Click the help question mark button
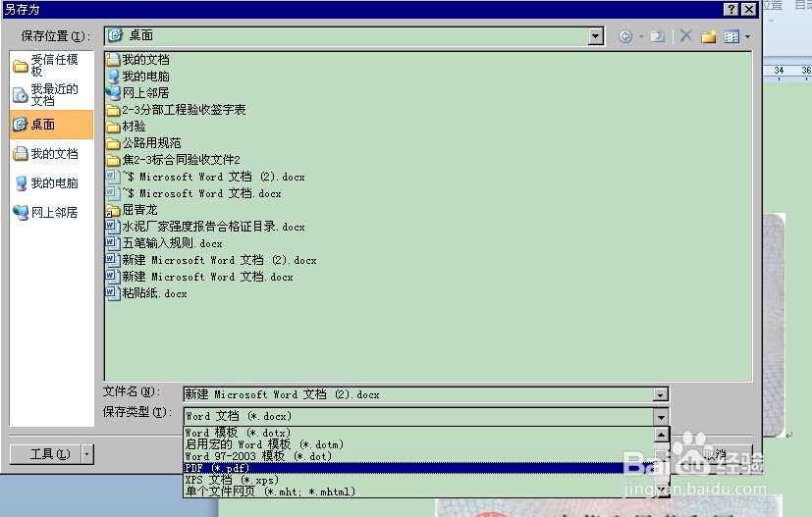The image size is (812, 517). click(731, 9)
